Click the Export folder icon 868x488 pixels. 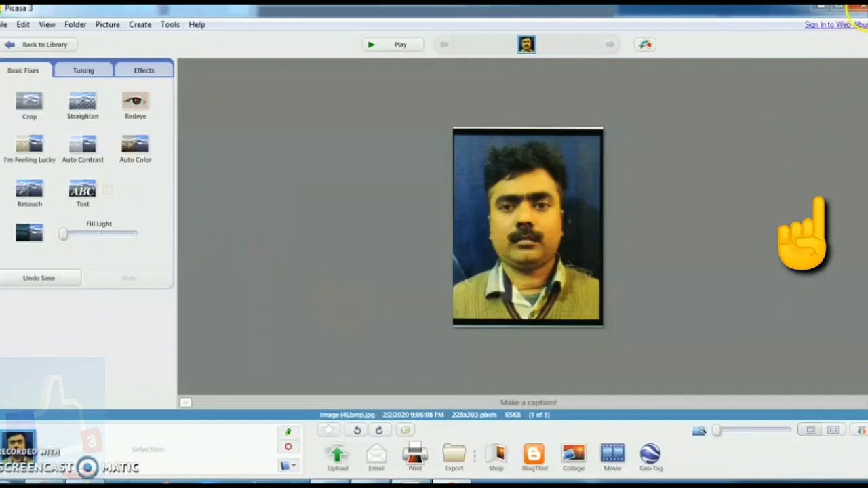coord(454,454)
